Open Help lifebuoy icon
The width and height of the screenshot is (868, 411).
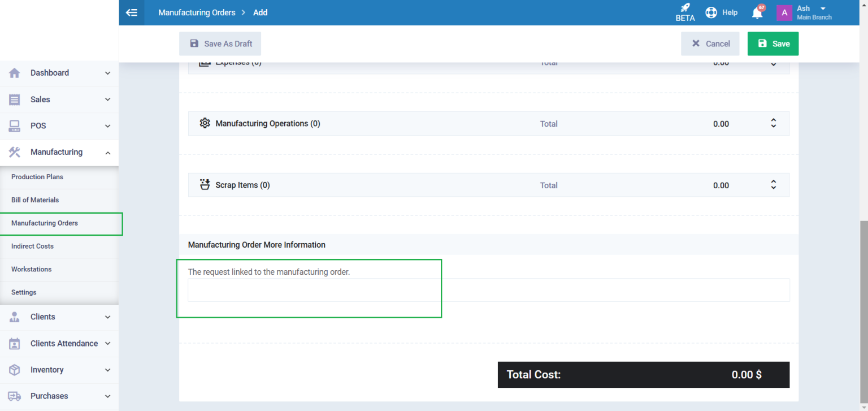click(711, 12)
